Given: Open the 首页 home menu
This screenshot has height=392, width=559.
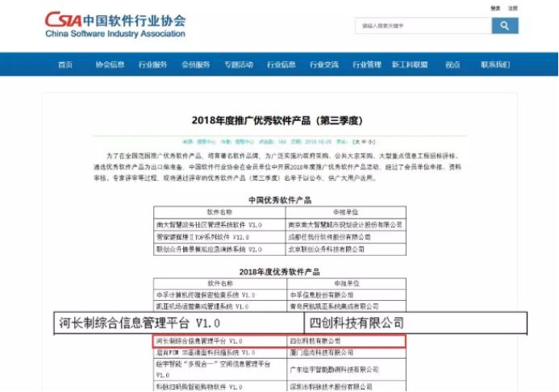Looking at the screenshot, I should 65,65.
